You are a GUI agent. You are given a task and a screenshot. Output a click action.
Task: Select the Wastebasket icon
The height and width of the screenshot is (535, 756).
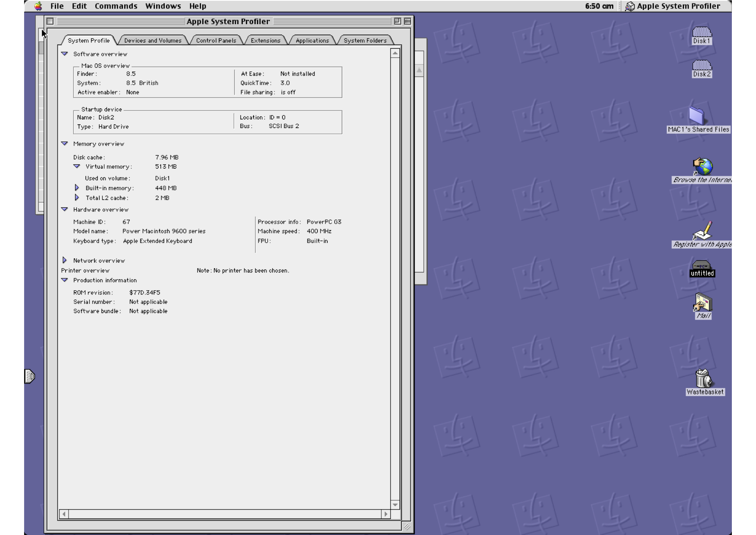(x=703, y=378)
